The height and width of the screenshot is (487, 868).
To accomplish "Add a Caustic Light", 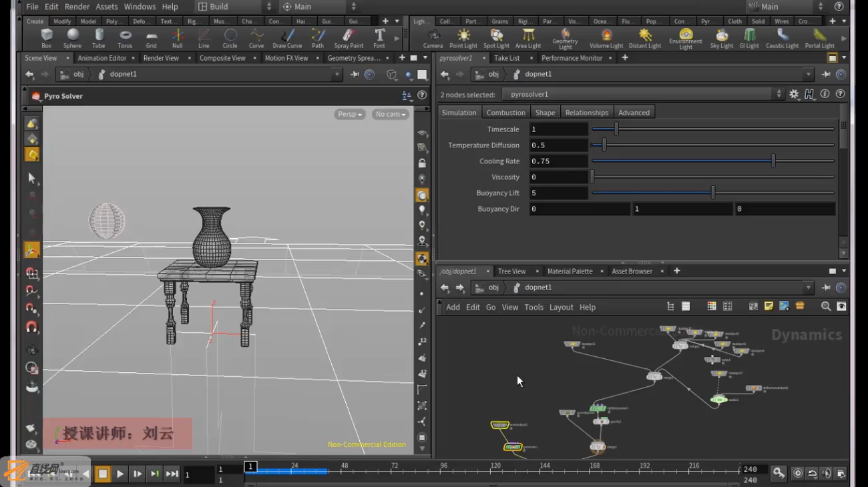I will point(782,38).
